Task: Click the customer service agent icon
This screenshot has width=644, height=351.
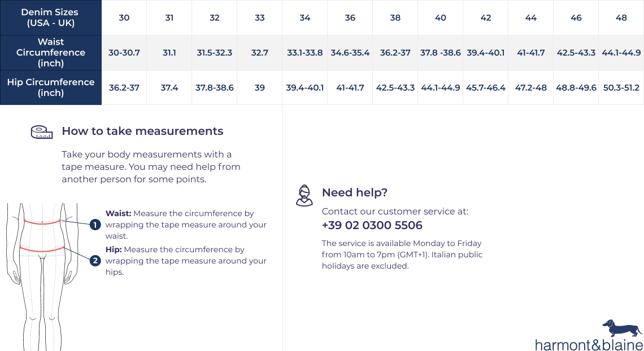Action: 304,195
